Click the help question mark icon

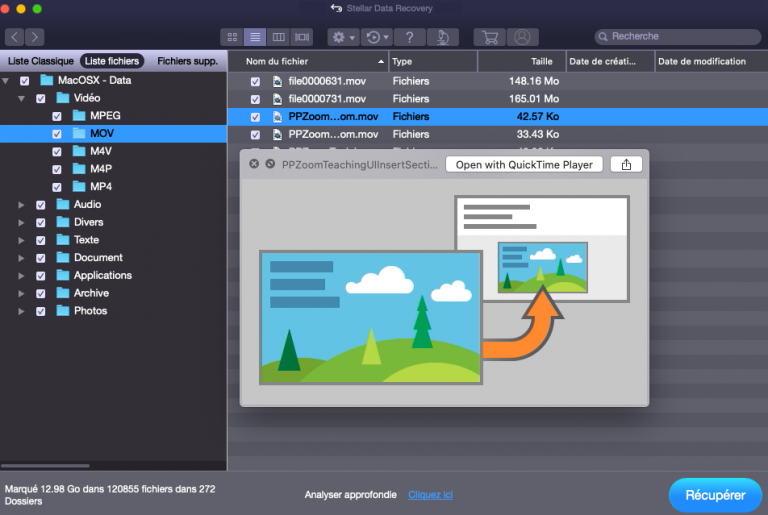tap(409, 37)
